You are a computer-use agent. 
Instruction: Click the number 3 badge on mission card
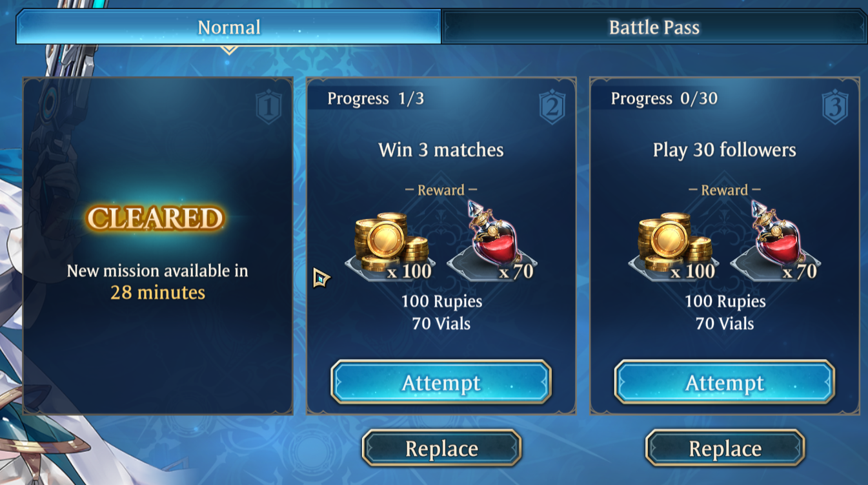[x=835, y=107]
